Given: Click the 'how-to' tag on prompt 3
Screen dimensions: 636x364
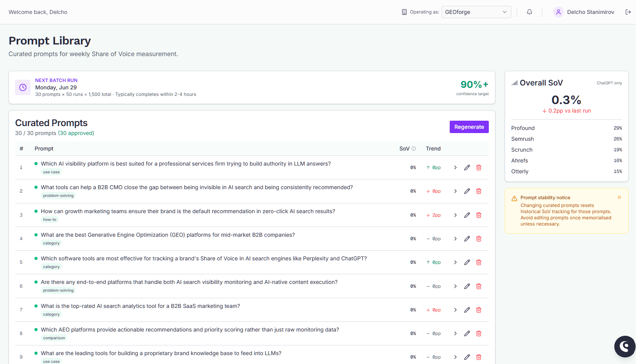Looking at the screenshot, I should click(50, 220).
